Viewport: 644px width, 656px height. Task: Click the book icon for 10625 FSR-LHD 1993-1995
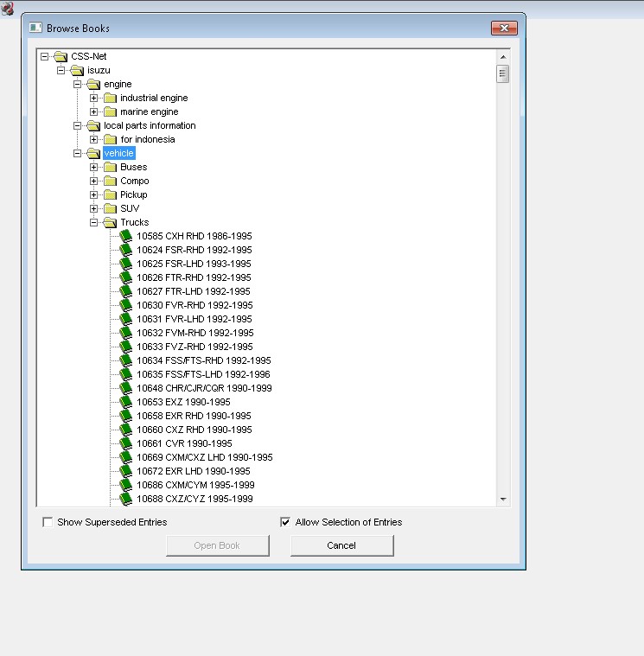coord(125,264)
